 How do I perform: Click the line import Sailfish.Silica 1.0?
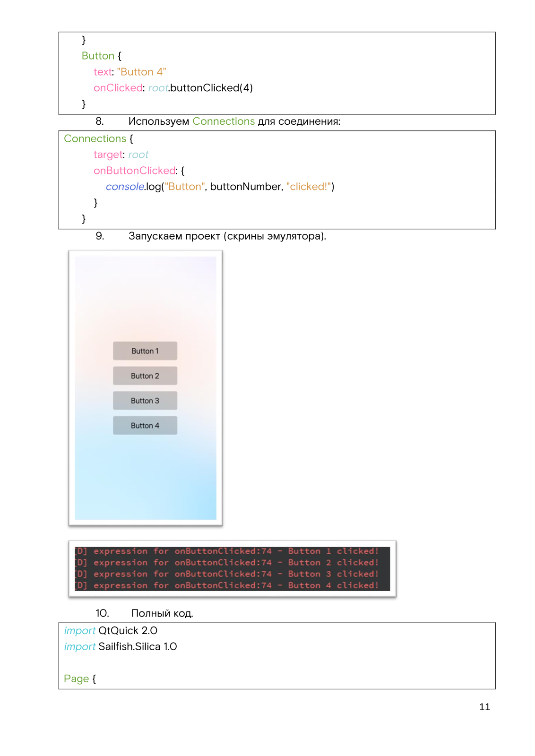pos(121,647)
